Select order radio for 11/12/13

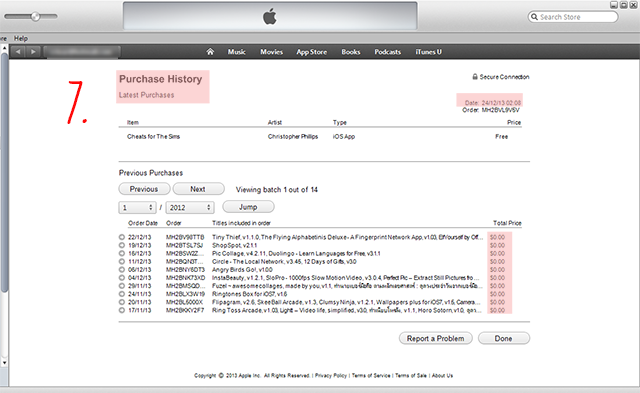point(122,262)
